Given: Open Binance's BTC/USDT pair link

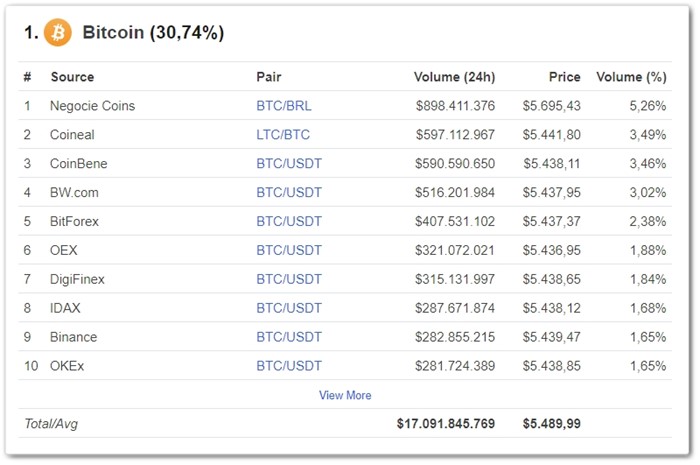Looking at the screenshot, I should click(x=289, y=337).
